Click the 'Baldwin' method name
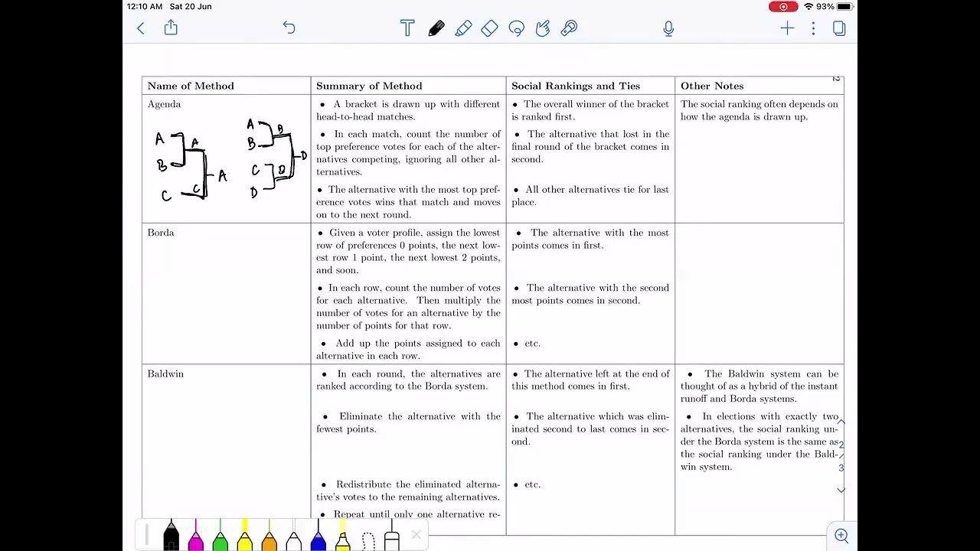This screenshot has height=551, width=980. click(x=165, y=373)
